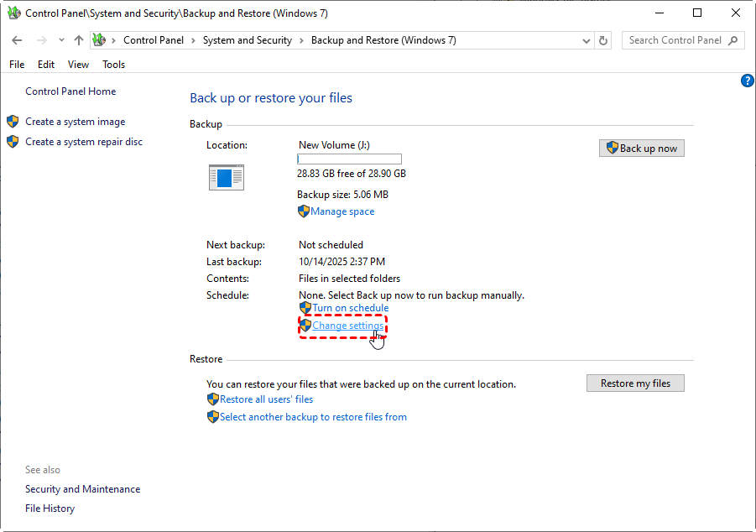Open Change settings link
This screenshot has width=756, height=532.
click(347, 326)
